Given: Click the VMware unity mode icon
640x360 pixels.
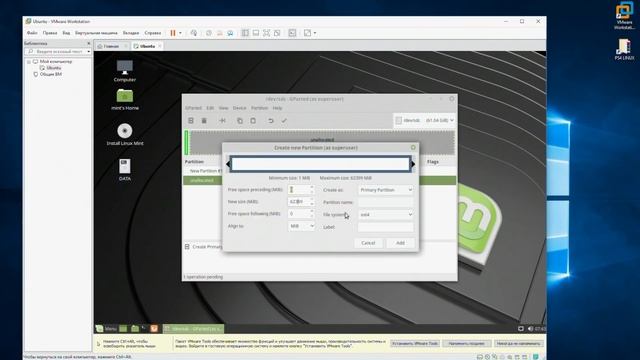Looking at the screenshot, I should coord(277,33).
